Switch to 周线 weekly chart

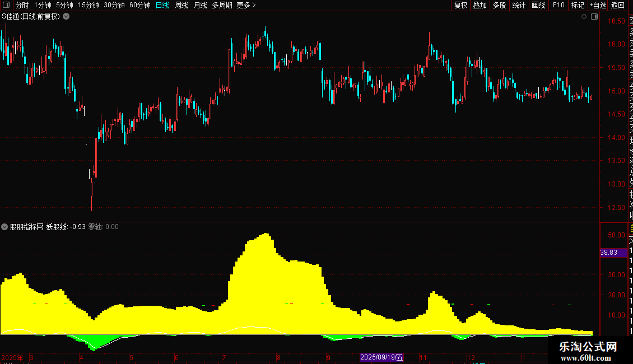(181, 5)
